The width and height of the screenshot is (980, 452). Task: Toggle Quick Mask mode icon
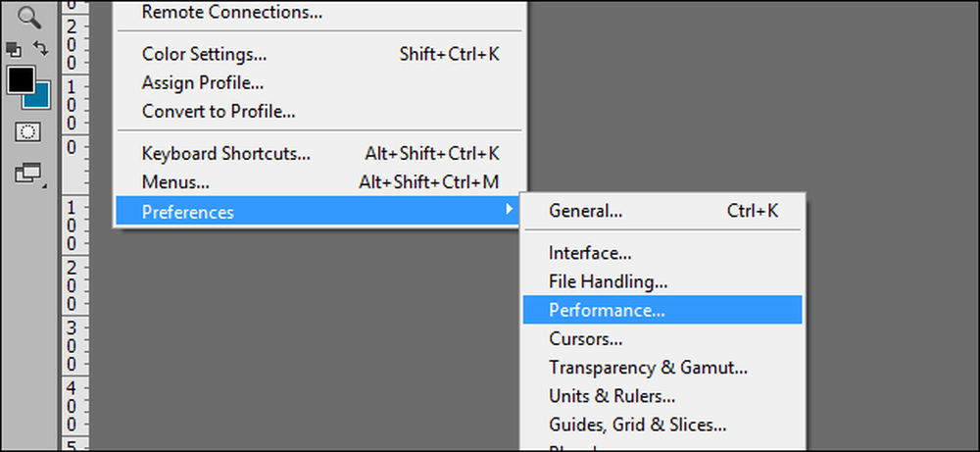coord(28,132)
